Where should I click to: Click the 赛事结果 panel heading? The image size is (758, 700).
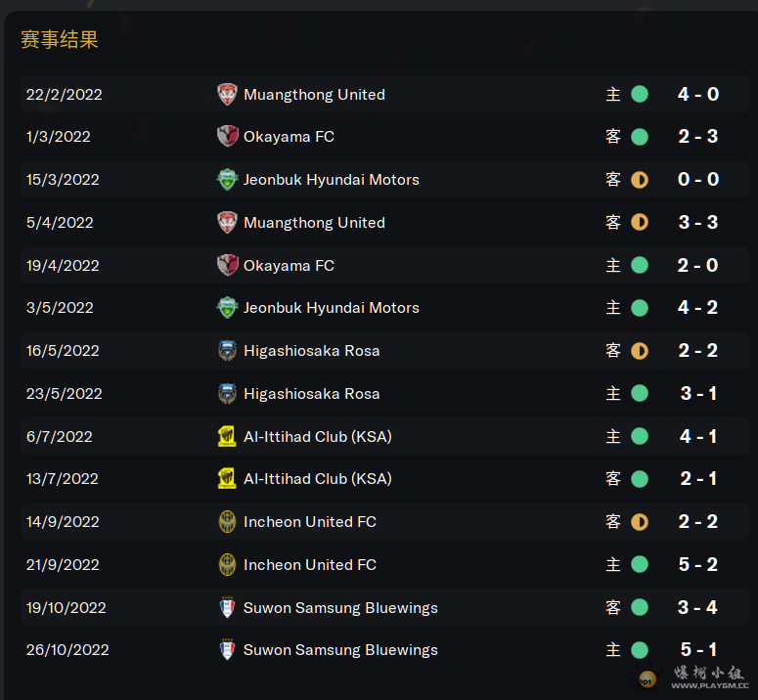pyautogui.click(x=60, y=40)
